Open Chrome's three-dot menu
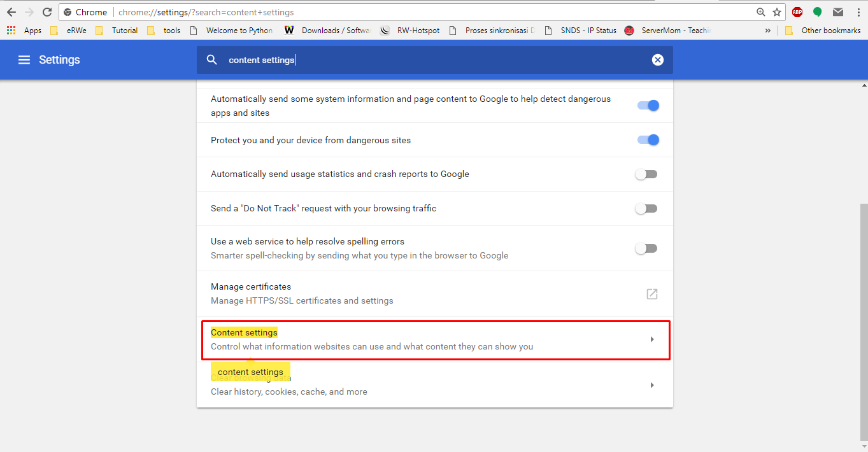 [857, 12]
